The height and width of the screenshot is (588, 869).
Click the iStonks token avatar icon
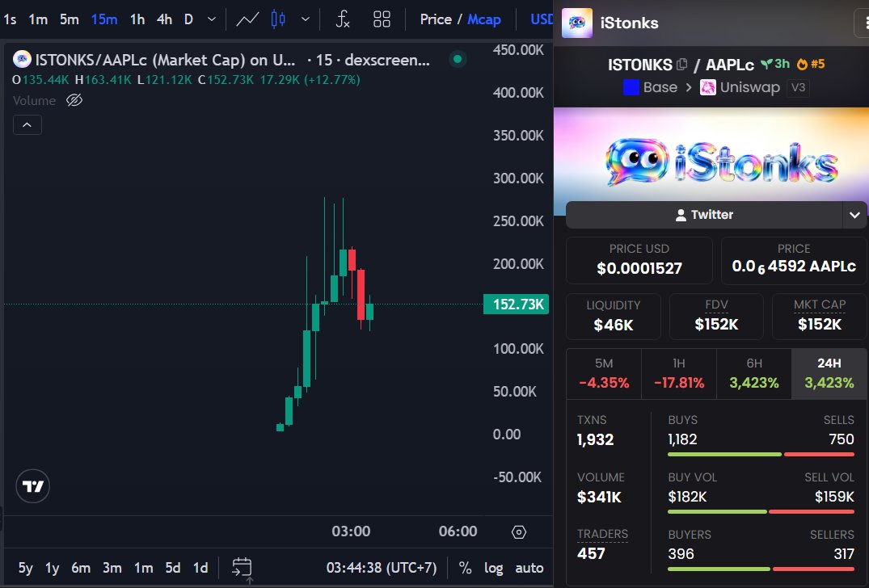[577, 23]
